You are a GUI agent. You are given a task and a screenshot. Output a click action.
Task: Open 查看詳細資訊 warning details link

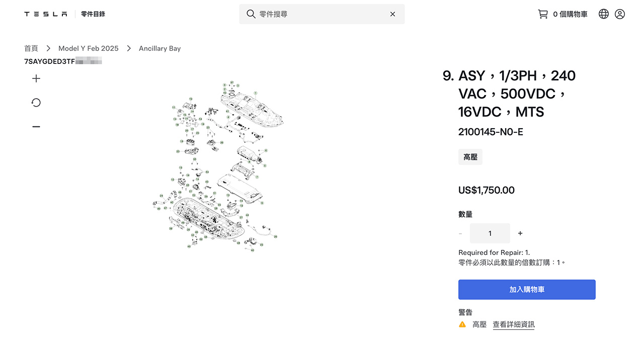point(514,325)
